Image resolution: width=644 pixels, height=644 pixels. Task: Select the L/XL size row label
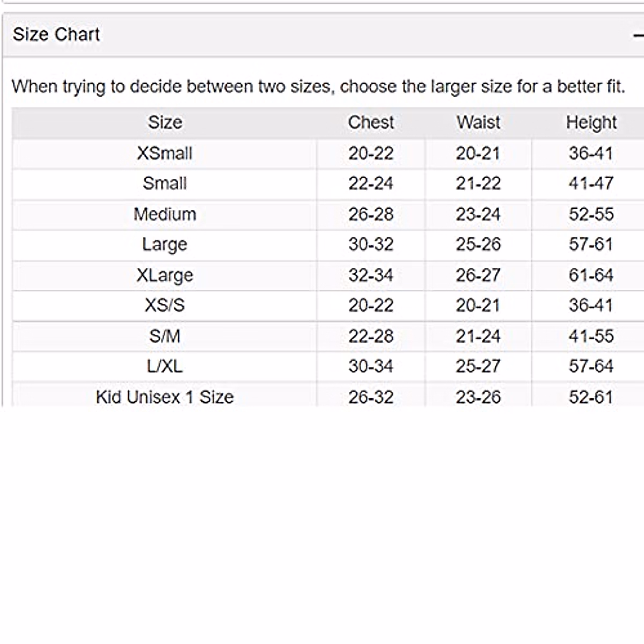pos(165,367)
